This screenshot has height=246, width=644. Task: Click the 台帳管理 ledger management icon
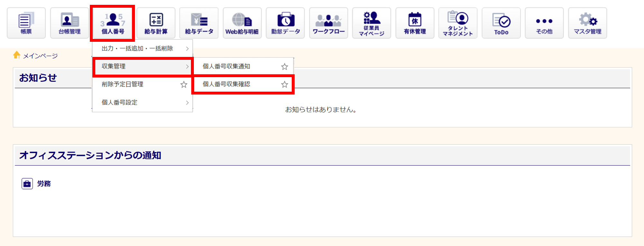point(70,23)
